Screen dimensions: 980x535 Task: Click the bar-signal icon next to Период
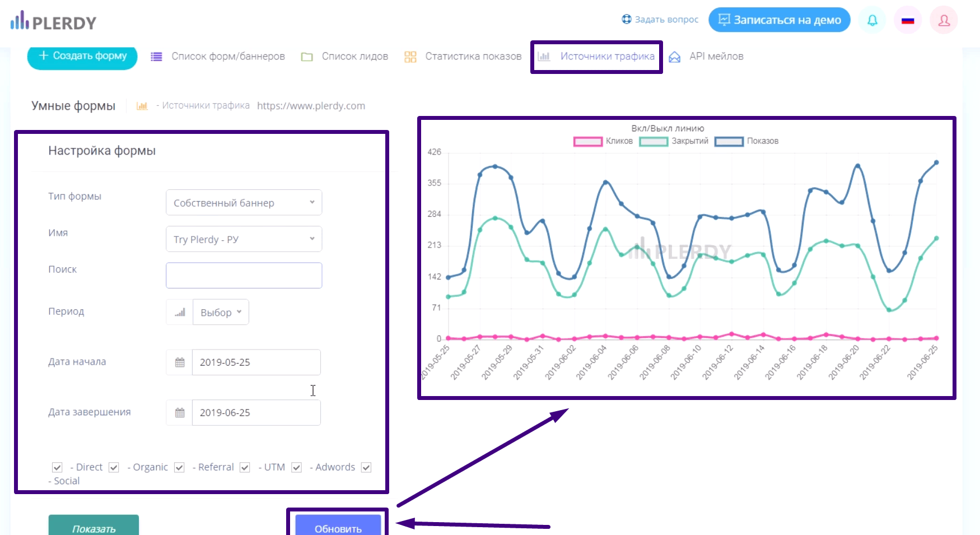click(180, 312)
